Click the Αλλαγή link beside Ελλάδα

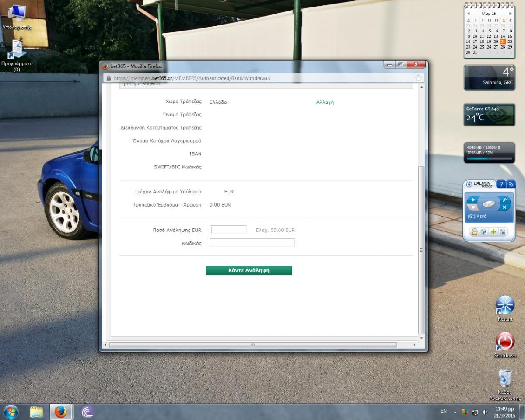coord(325,102)
